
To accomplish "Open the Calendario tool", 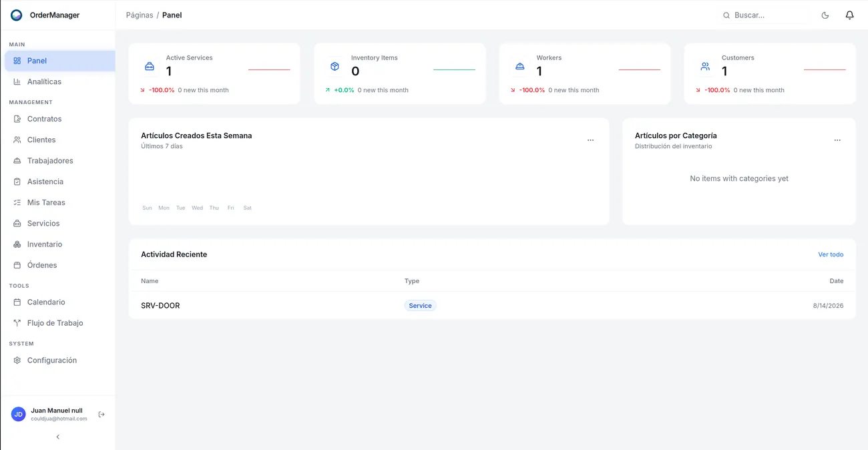I will (60, 302).
